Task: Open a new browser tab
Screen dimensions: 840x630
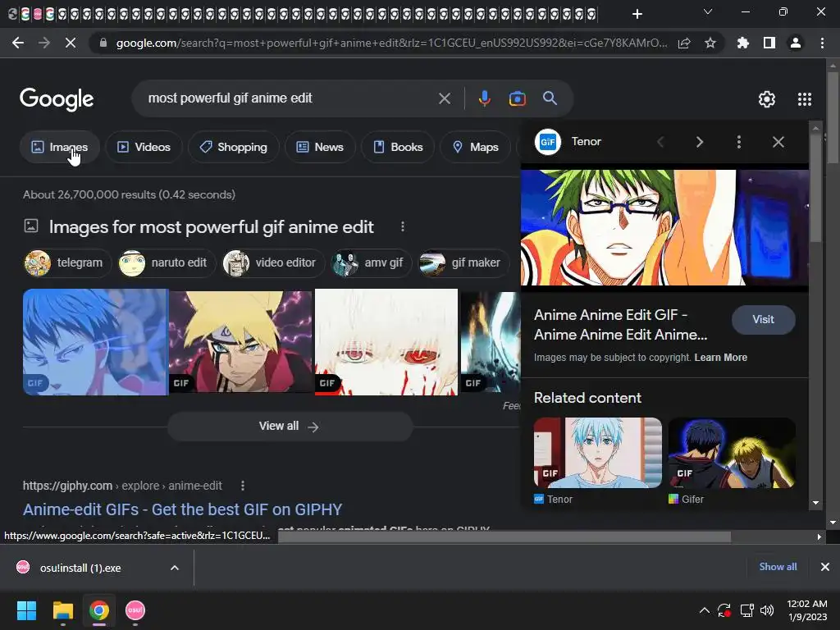Action: click(637, 14)
